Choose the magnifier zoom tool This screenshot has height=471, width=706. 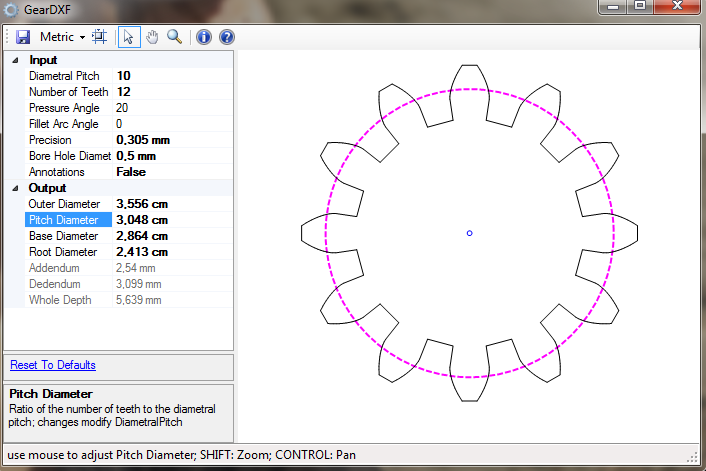click(175, 37)
